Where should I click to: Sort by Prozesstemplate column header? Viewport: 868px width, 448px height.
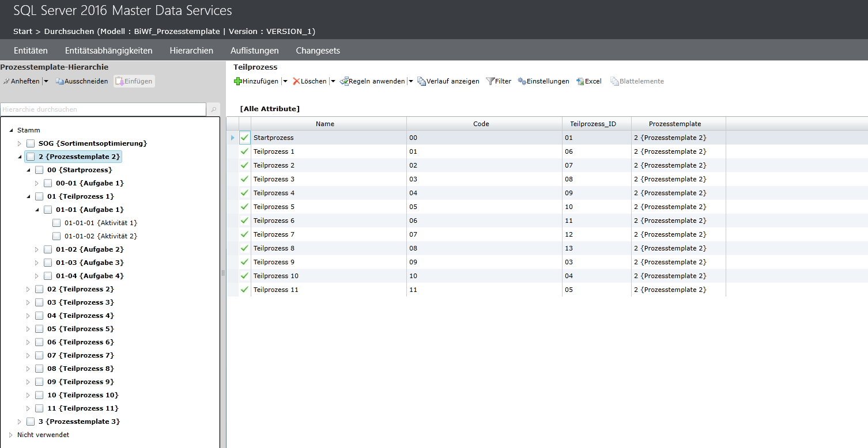point(678,124)
